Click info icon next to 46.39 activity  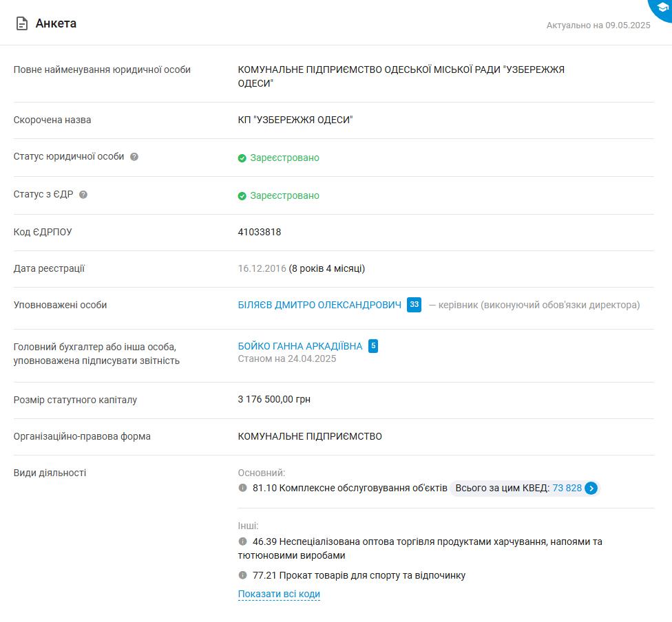(242, 541)
